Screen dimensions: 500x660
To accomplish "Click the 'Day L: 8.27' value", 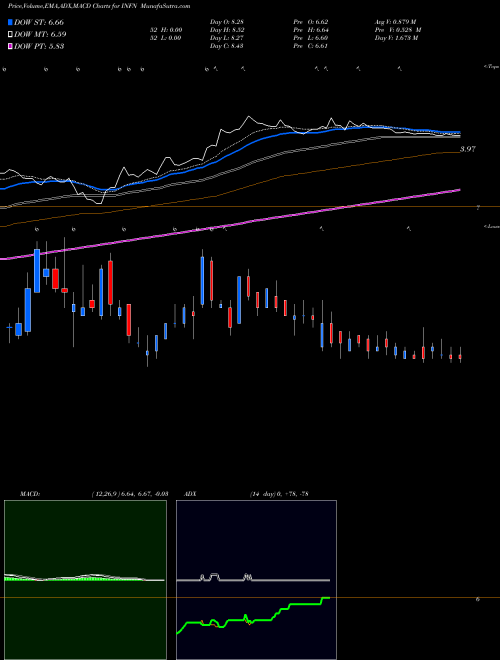I will [227, 38].
